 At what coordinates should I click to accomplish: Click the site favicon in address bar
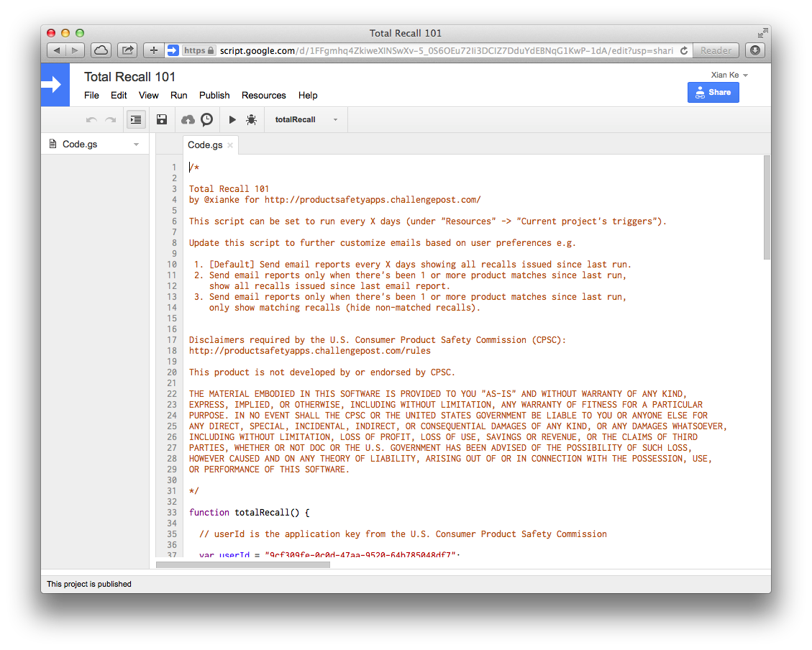(x=173, y=50)
